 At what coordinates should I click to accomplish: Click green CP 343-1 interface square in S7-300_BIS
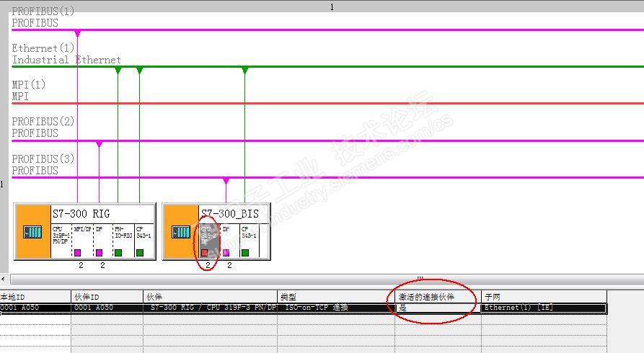click(245, 253)
